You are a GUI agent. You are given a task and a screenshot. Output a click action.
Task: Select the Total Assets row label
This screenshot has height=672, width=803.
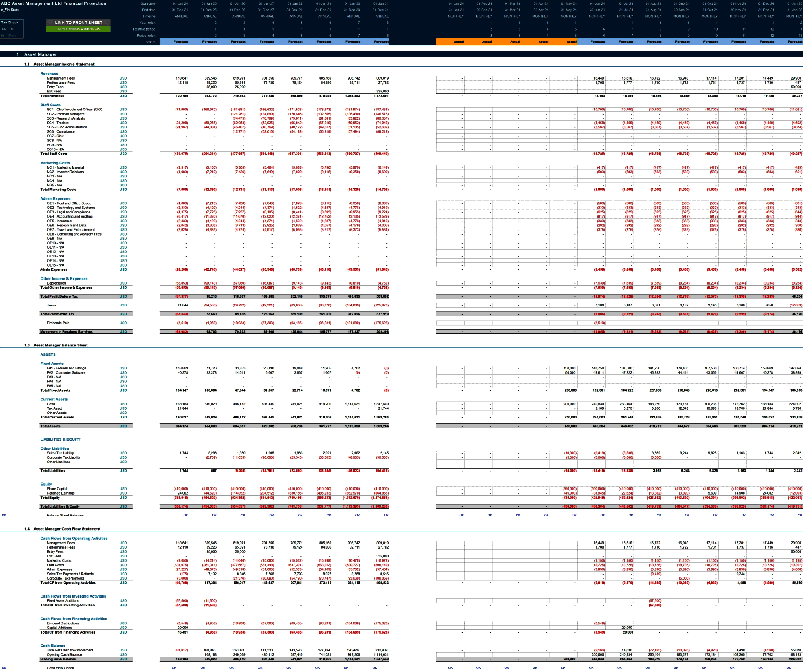[x=50, y=426]
